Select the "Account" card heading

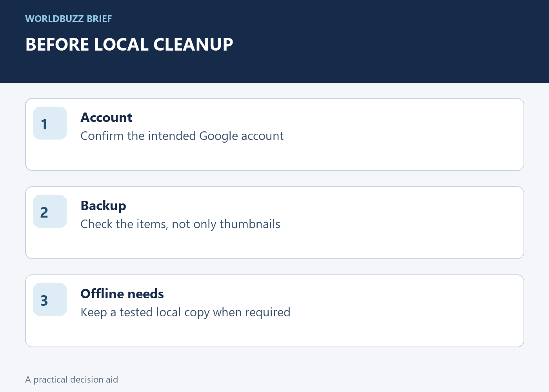coord(106,118)
